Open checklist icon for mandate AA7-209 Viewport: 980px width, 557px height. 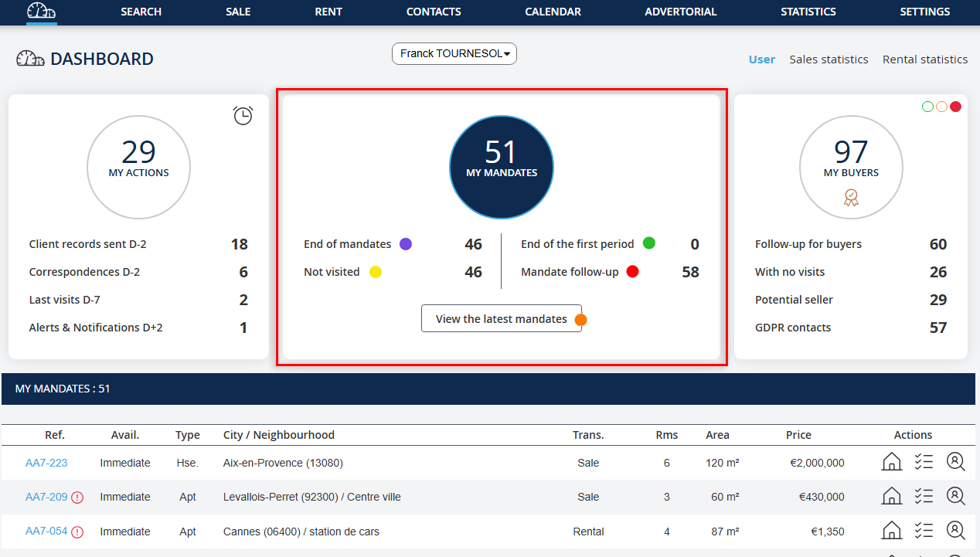pyautogui.click(x=924, y=496)
